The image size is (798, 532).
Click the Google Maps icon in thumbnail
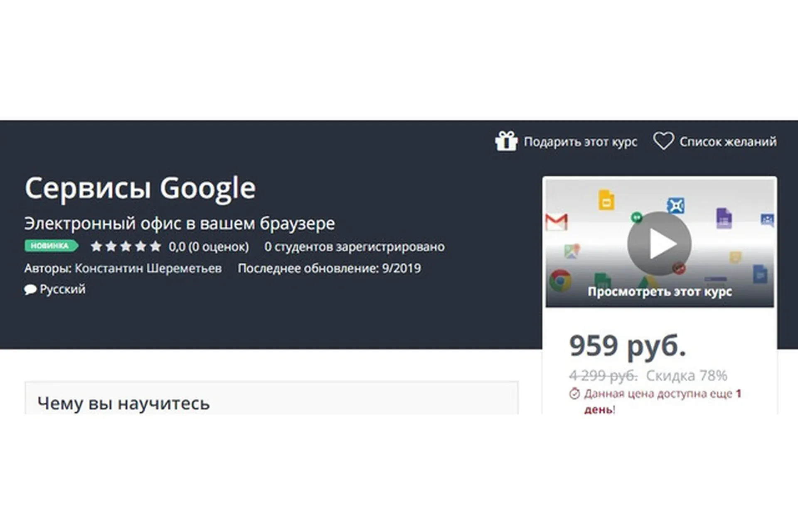click(572, 251)
